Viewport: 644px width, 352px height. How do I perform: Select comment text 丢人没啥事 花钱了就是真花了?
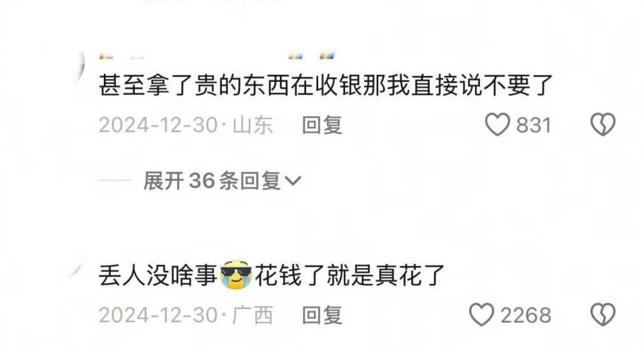(x=272, y=275)
